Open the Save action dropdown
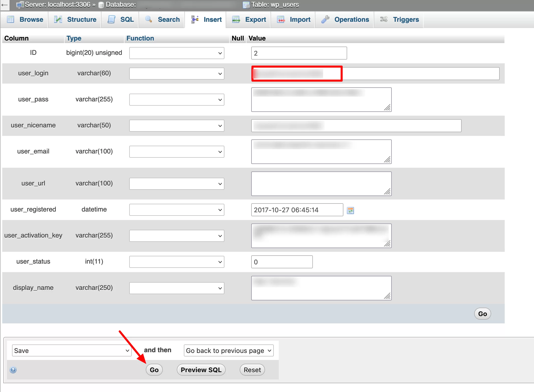534x392 pixels. [72, 350]
